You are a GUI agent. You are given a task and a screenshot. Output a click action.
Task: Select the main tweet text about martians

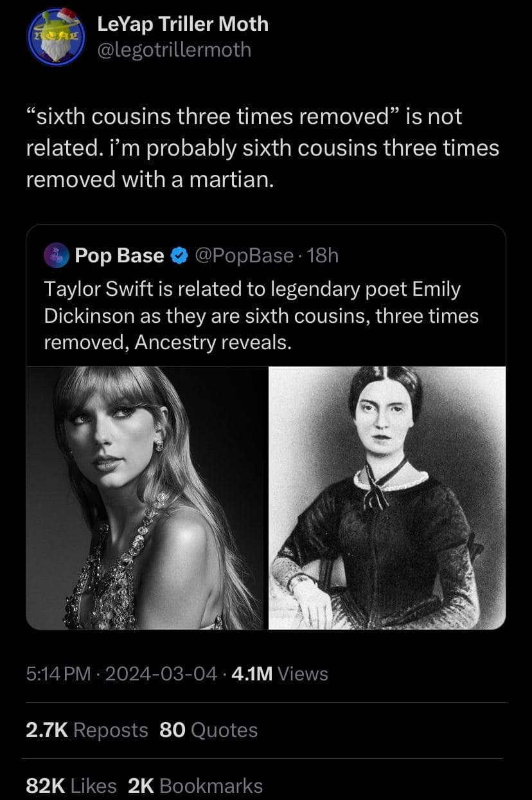point(257,148)
